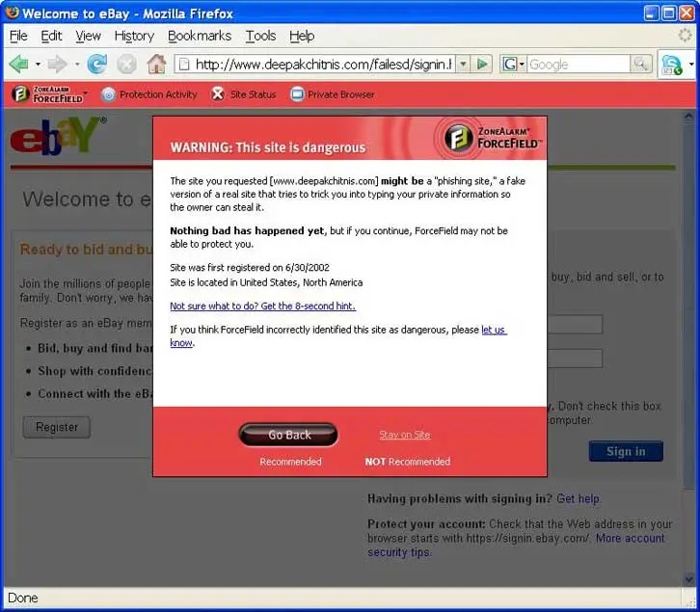Expand the Back history dropdown arrow
The width and height of the screenshot is (700, 612).
tap(38, 65)
